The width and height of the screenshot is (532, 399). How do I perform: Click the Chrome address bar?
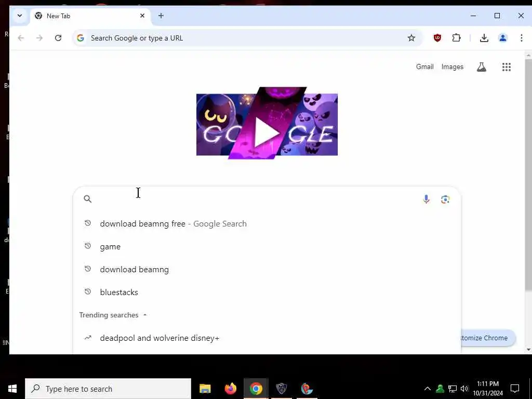pyautogui.click(x=248, y=38)
